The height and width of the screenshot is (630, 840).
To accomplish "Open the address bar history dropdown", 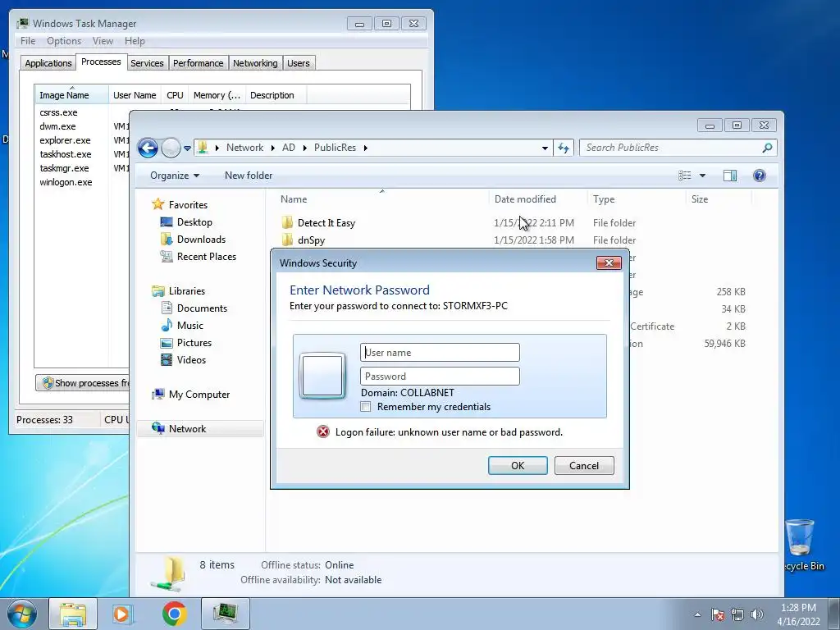I will (545, 148).
